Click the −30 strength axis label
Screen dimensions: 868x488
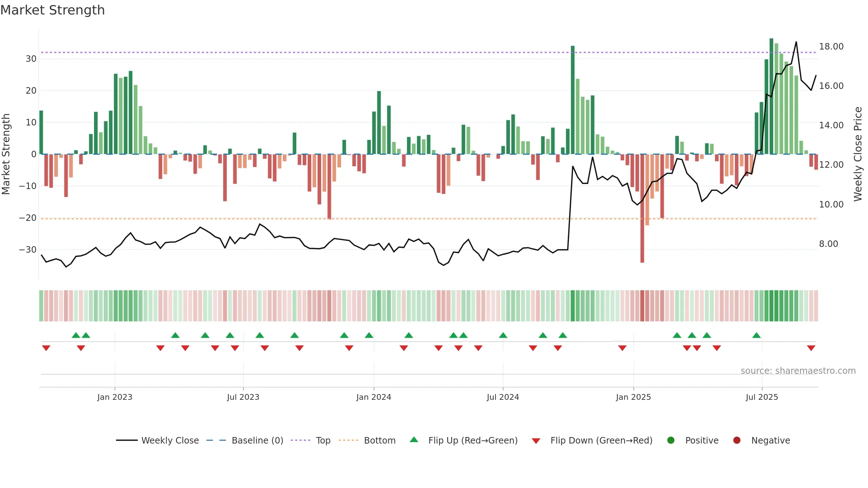(x=28, y=250)
